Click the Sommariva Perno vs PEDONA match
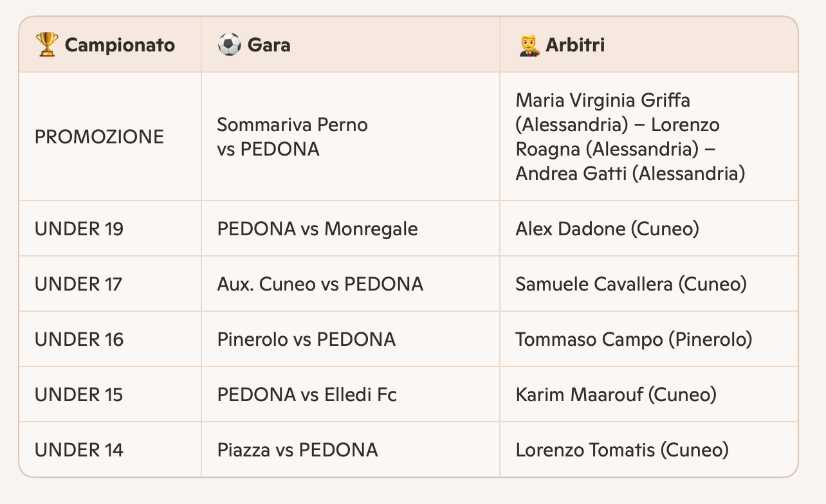 tap(292, 137)
